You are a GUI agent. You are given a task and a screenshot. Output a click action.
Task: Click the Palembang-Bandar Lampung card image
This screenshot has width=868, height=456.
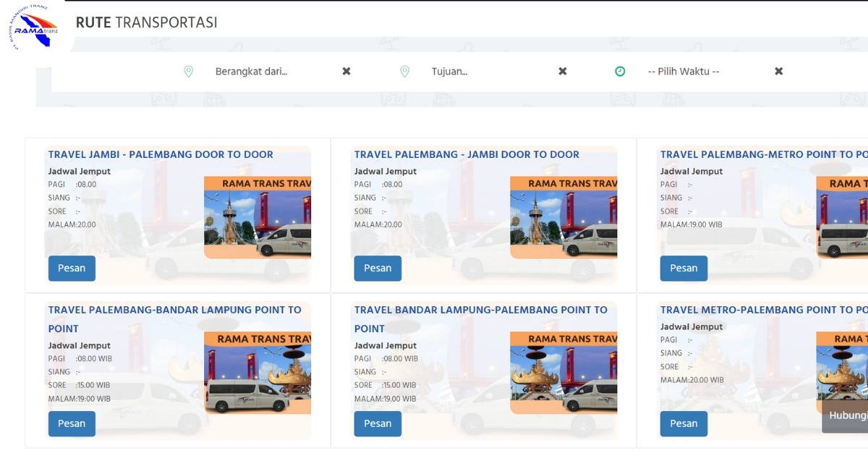[258, 373]
